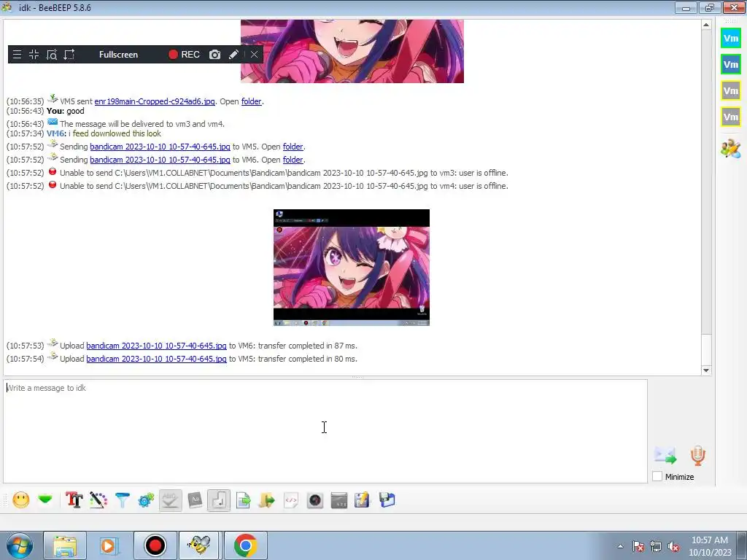Select the light-blue Vm user avatar
Image resolution: width=747 pixels, height=560 pixels.
[x=731, y=39]
